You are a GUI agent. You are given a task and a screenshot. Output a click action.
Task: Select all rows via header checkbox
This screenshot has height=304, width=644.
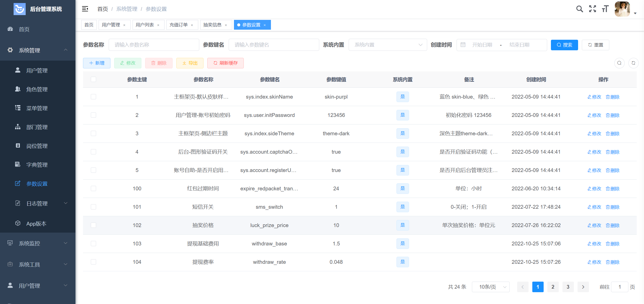[93, 79]
